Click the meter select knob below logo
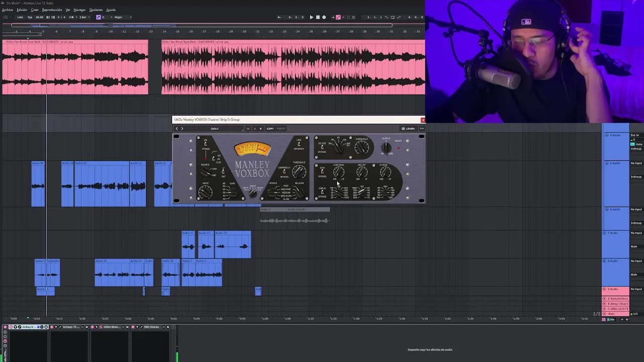 point(253,194)
